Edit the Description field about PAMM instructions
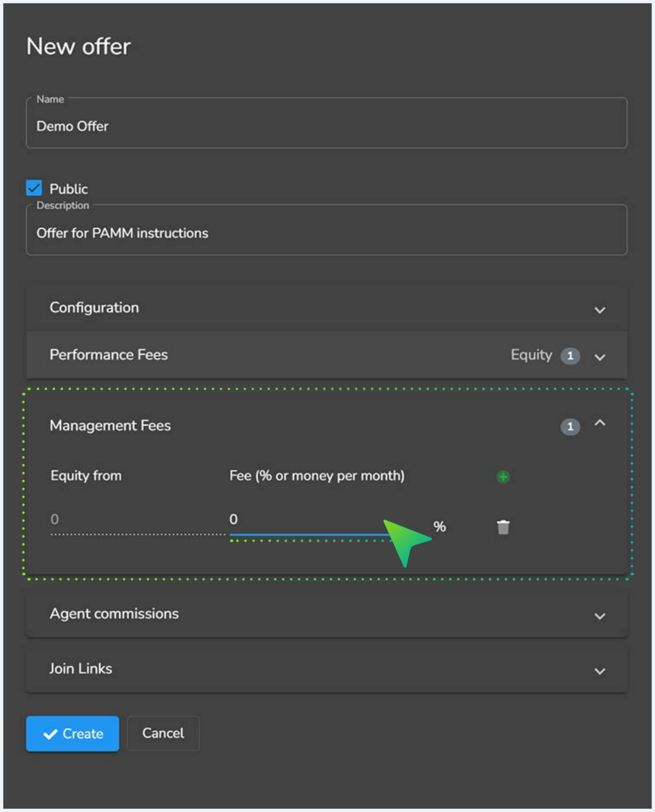Screen dimensions: 655x812 pyautogui.click(x=327, y=230)
